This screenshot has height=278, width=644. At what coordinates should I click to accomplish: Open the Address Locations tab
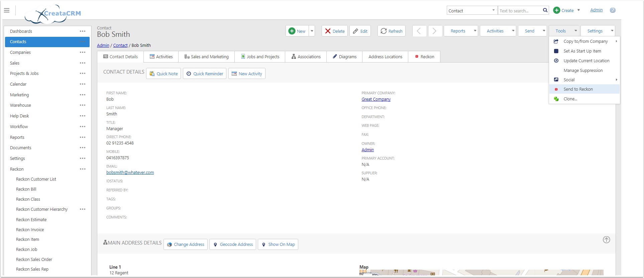385,57
